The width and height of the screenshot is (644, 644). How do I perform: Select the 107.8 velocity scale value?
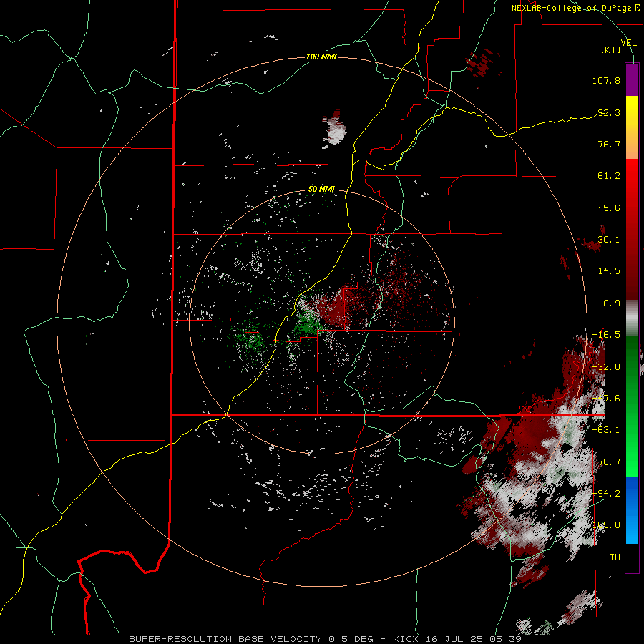click(x=606, y=80)
